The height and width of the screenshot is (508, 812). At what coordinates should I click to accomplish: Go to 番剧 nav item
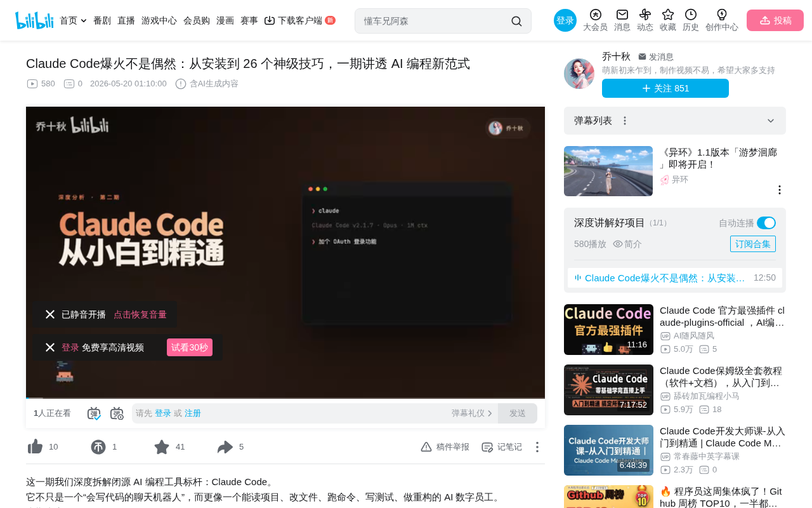point(102,20)
